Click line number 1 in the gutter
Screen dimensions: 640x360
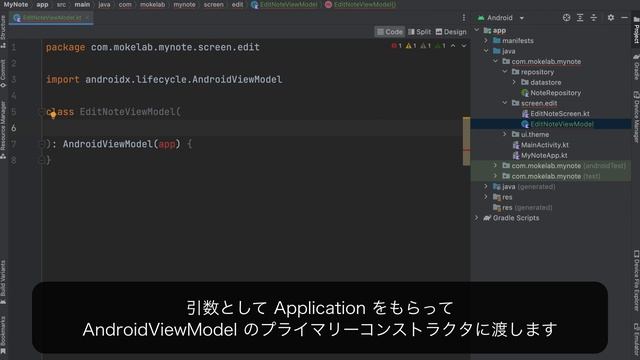[x=14, y=47]
